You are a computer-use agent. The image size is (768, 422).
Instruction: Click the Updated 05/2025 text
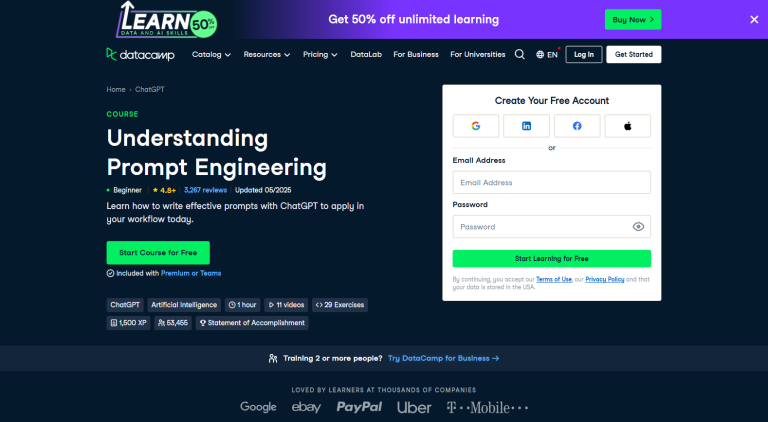click(x=263, y=190)
